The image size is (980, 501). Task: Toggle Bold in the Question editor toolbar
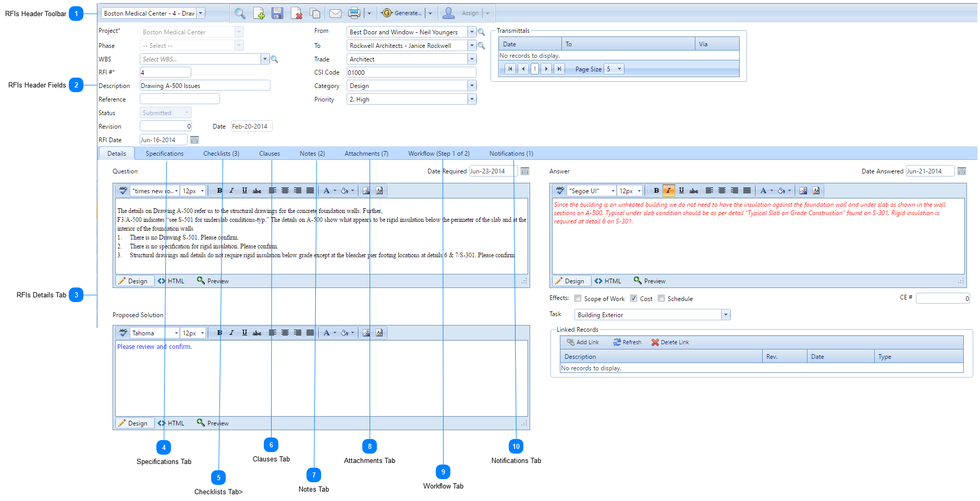click(219, 191)
